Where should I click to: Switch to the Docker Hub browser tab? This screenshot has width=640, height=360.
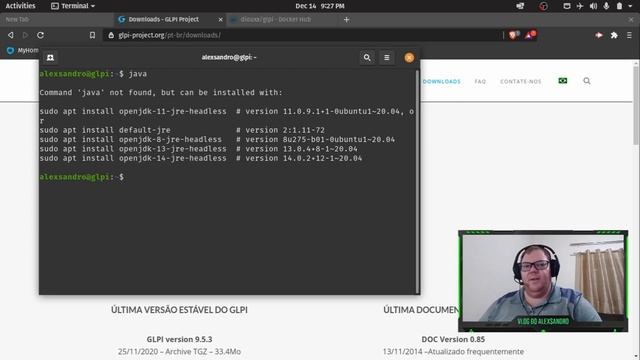282,19
